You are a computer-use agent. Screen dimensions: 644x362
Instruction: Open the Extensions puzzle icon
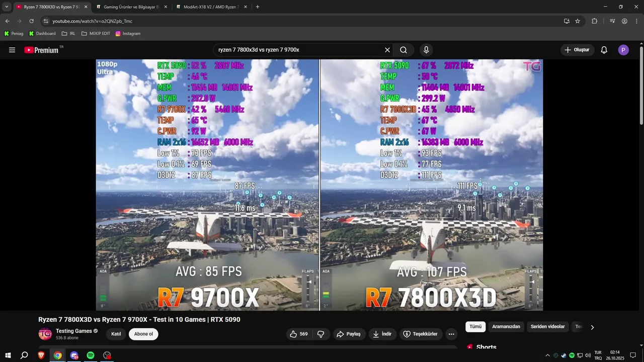point(594,21)
